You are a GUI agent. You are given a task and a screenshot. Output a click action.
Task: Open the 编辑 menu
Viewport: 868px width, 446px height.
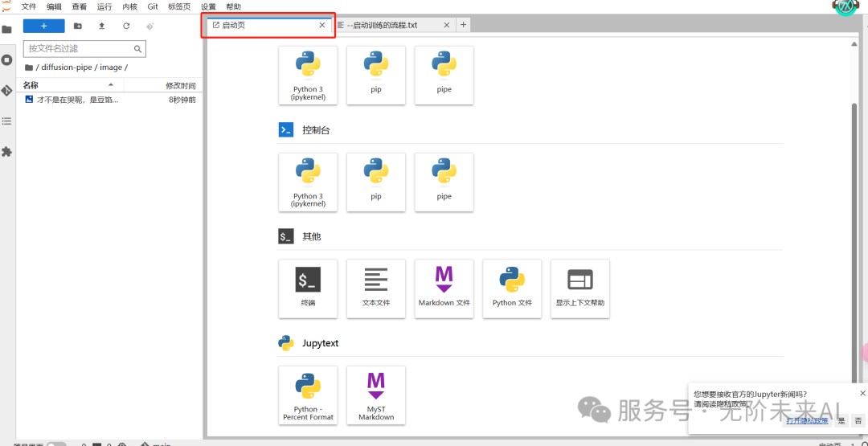coord(55,6)
